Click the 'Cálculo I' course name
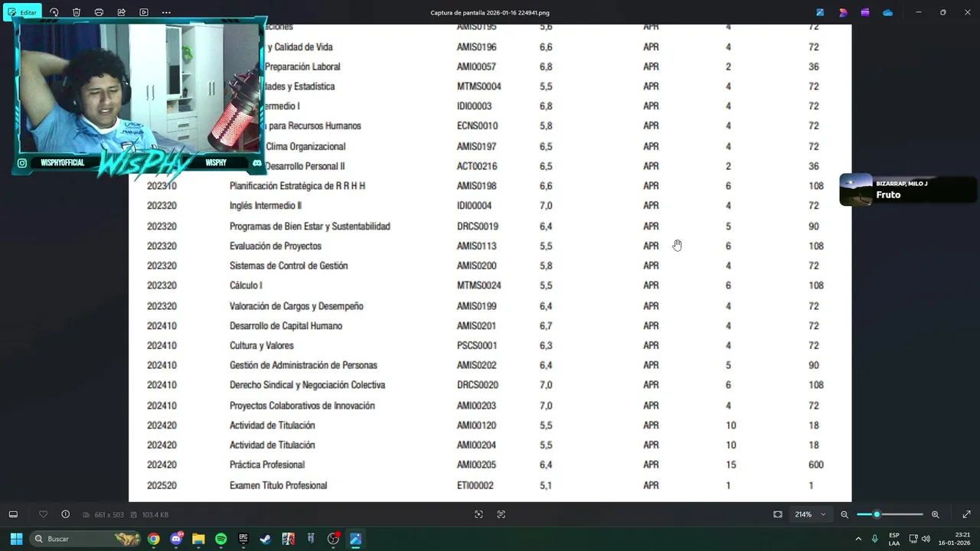 [246, 285]
